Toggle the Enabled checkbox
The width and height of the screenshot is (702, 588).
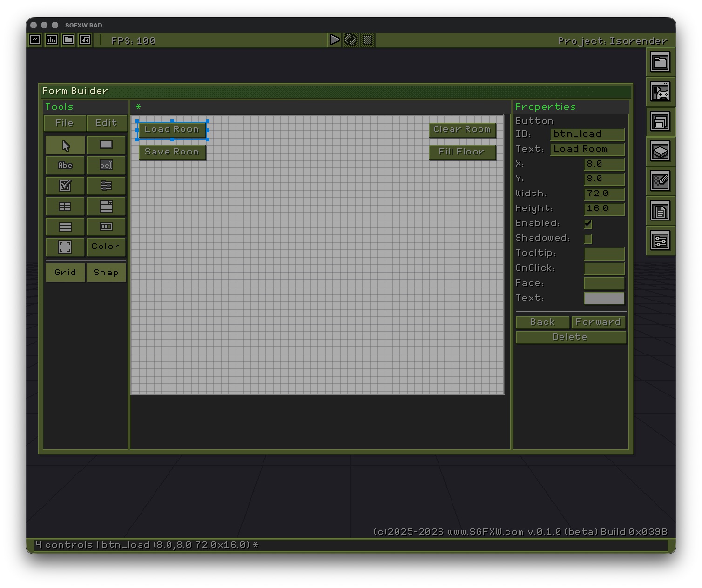588,224
